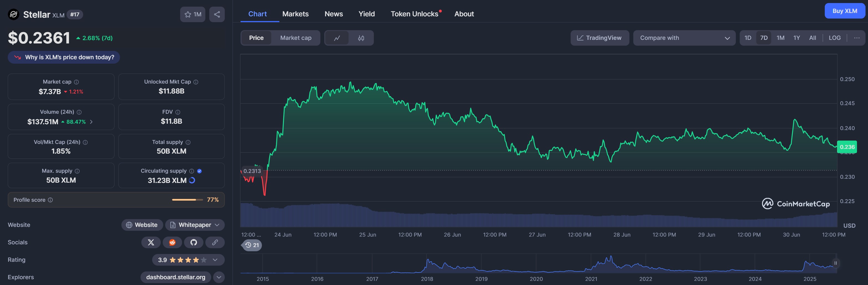Open the Yield tab
Image resolution: width=868 pixels, height=285 pixels.
[367, 14]
